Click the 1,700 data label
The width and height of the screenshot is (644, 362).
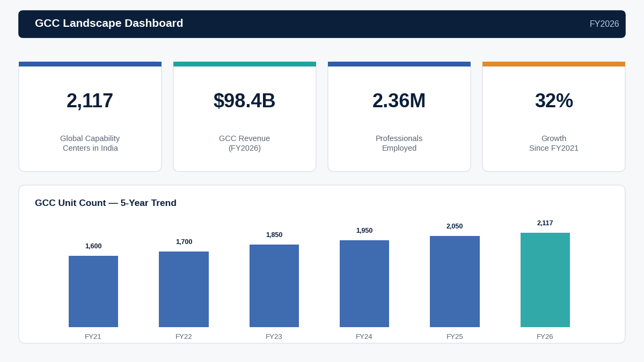pyautogui.click(x=184, y=242)
